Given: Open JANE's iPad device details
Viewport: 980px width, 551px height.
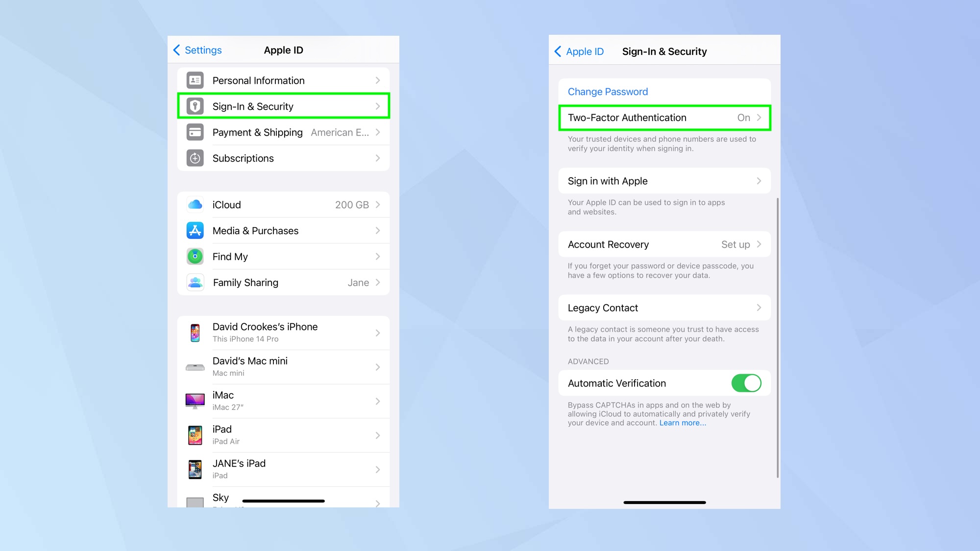Looking at the screenshot, I should tap(283, 469).
